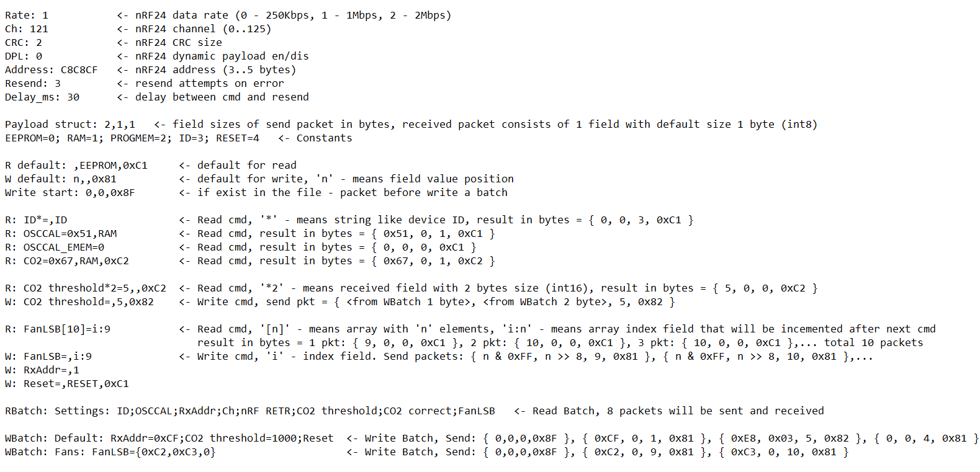The width and height of the screenshot is (980, 472).
Task: Click the "Delay_ms: 30" text
Action: click(42, 97)
